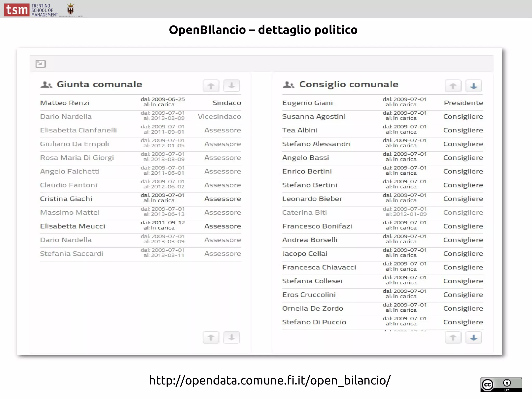Click the Creative Commons BY license badge
Image resolution: width=532 pixels, height=399 pixels.
tap(501, 385)
